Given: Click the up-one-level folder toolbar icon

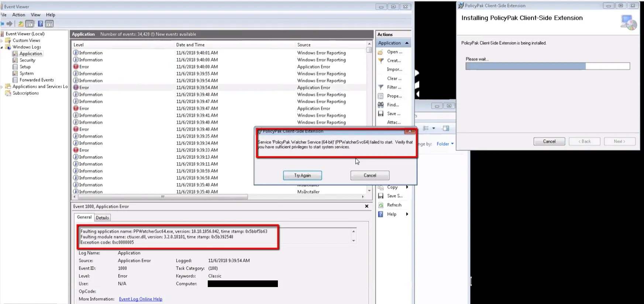Looking at the screenshot, I should [x=21, y=24].
